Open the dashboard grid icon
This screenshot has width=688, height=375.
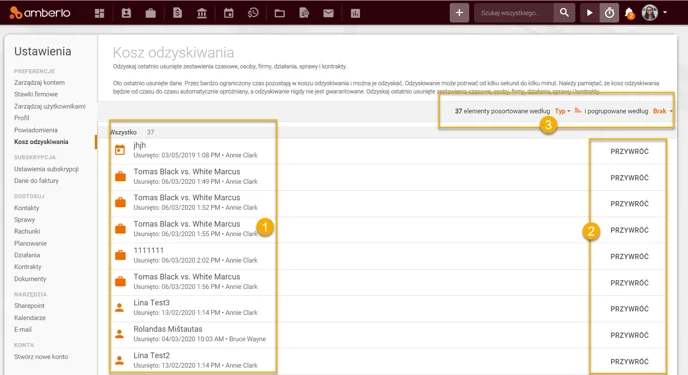[100, 13]
